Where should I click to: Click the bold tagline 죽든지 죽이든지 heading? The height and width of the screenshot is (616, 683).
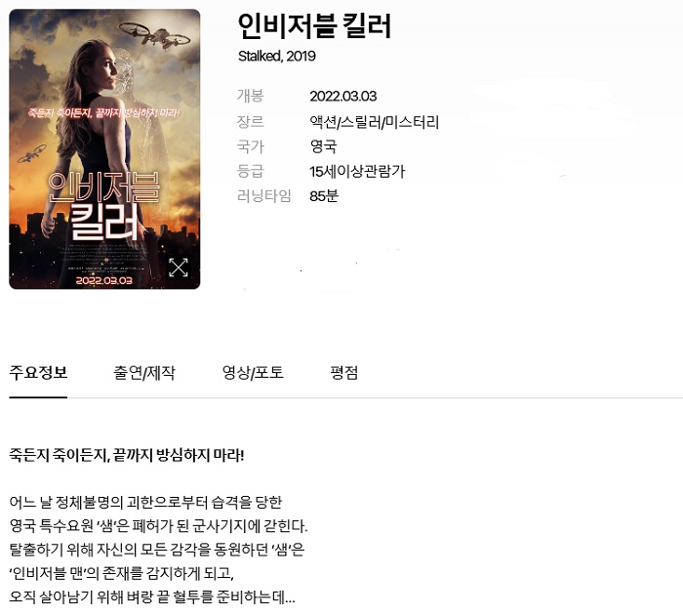pos(127,456)
